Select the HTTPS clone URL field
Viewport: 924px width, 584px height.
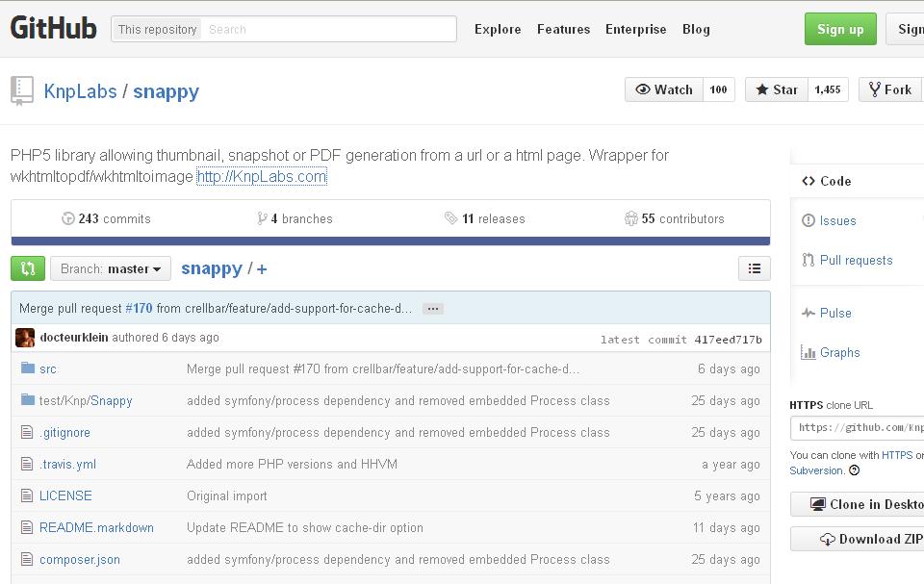pos(858,428)
